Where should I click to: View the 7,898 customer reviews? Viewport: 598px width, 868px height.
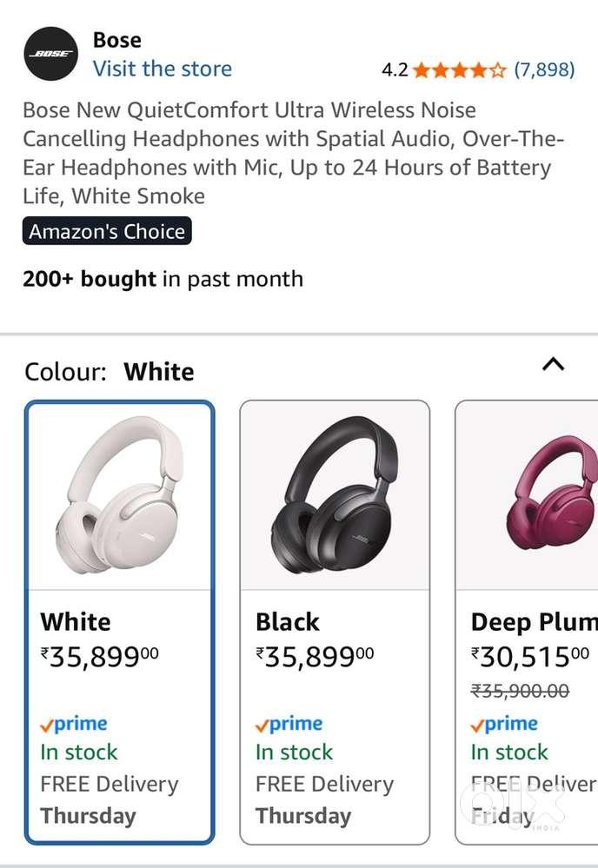click(547, 70)
